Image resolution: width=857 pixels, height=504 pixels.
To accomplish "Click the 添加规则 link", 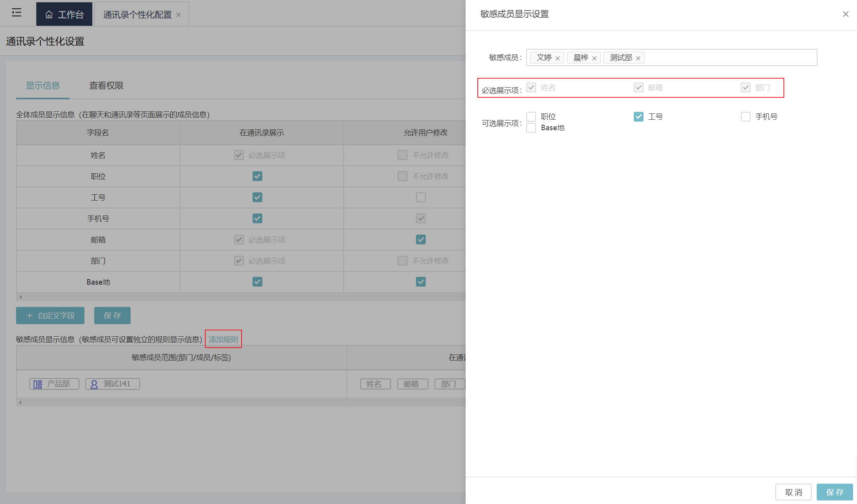I will point(223,339).
